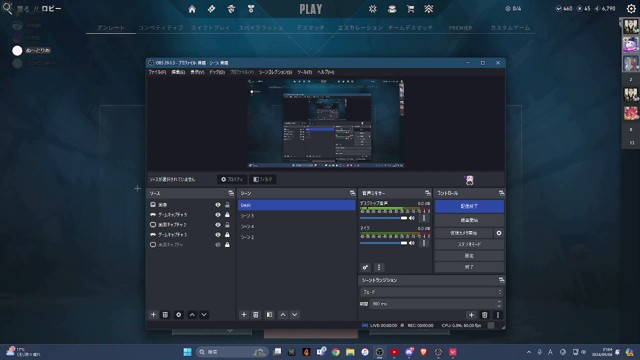Open the ヘルプ menu in OBS

[325, 72]
